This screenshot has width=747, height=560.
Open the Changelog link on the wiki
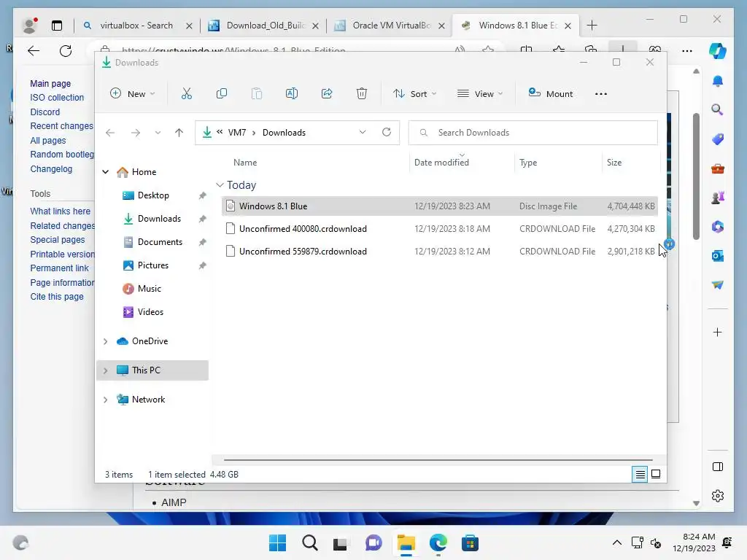point(52,169)
